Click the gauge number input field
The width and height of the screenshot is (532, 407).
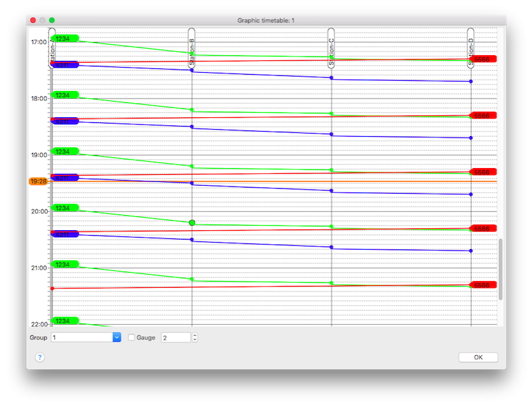tap(176, 337)
